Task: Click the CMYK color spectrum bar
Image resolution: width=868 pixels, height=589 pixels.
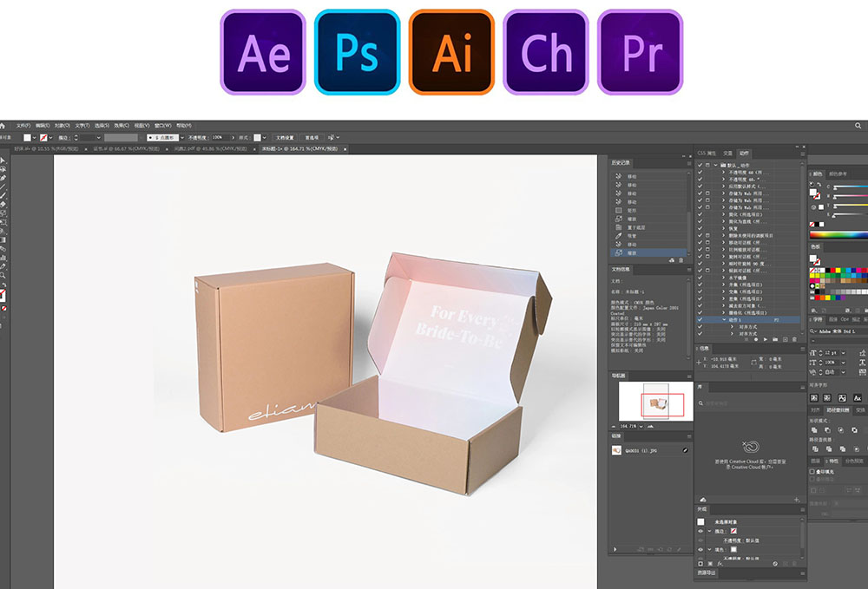Action: [x=838, y=234]
